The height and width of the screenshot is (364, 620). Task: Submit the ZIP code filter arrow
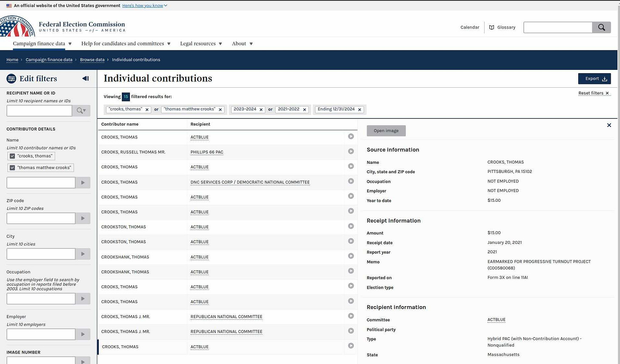click(x=83, y=218)
